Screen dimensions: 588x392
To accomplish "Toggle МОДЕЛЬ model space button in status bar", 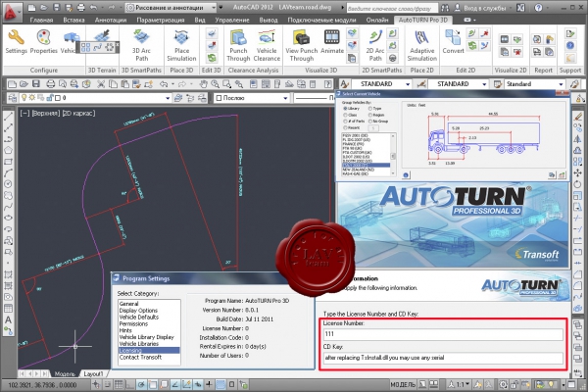I will point(403,384).
